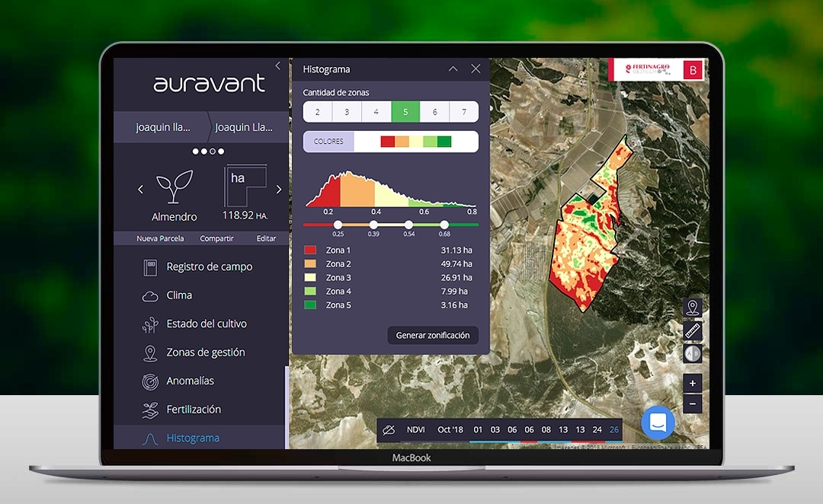Click the dark green Zona 5 color swatch
Screen dimensions: 823x504
310,305
